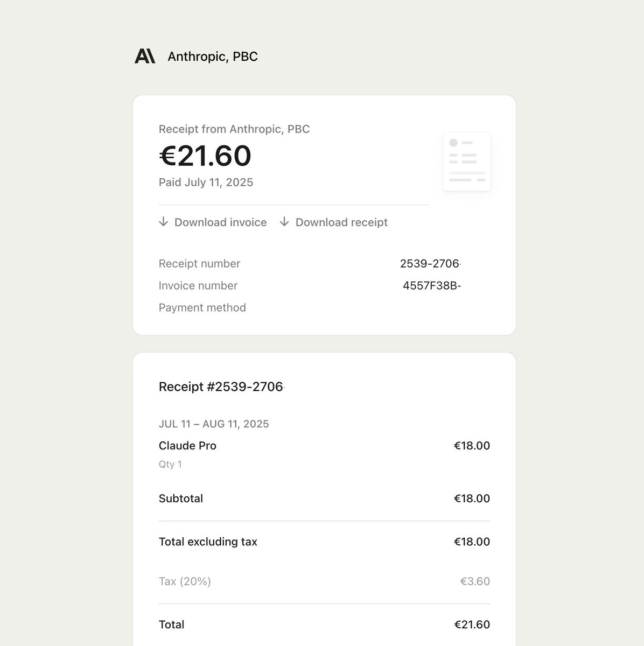The image size is (644, 646).
Task: Open the Download receipt link
Action: tap(341, 222)
